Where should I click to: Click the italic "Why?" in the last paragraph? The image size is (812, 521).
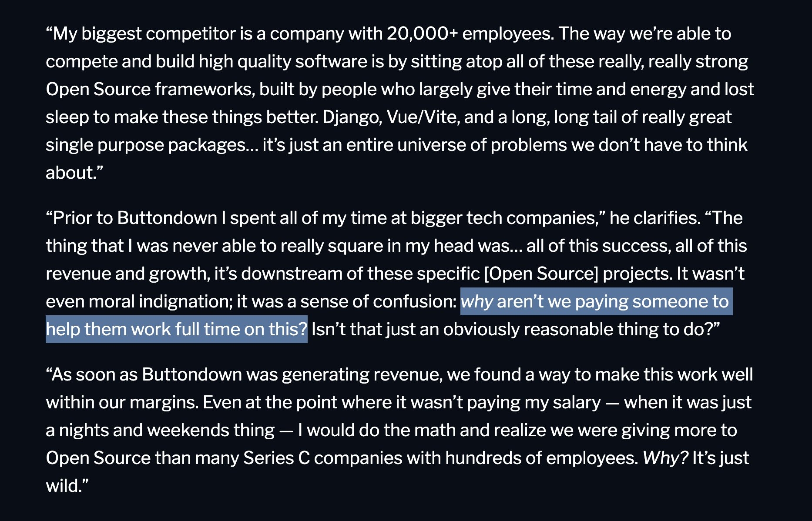tap(665, 458)
